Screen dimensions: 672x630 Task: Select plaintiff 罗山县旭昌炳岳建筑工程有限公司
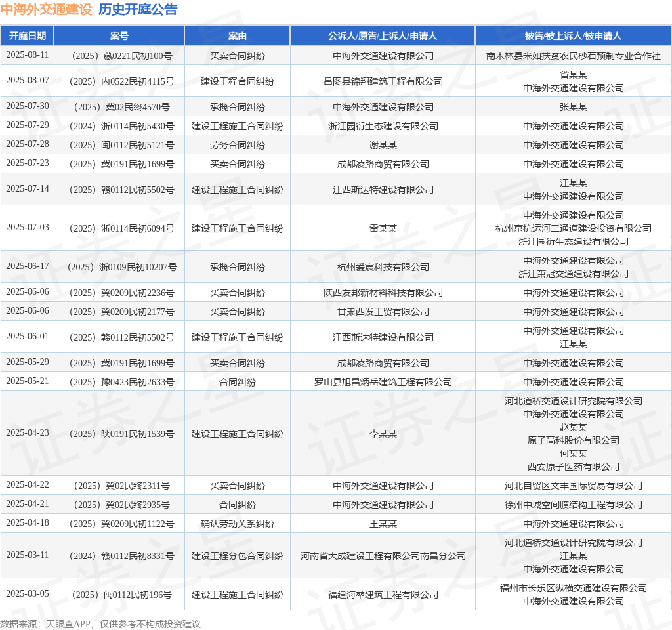[383, 382]
